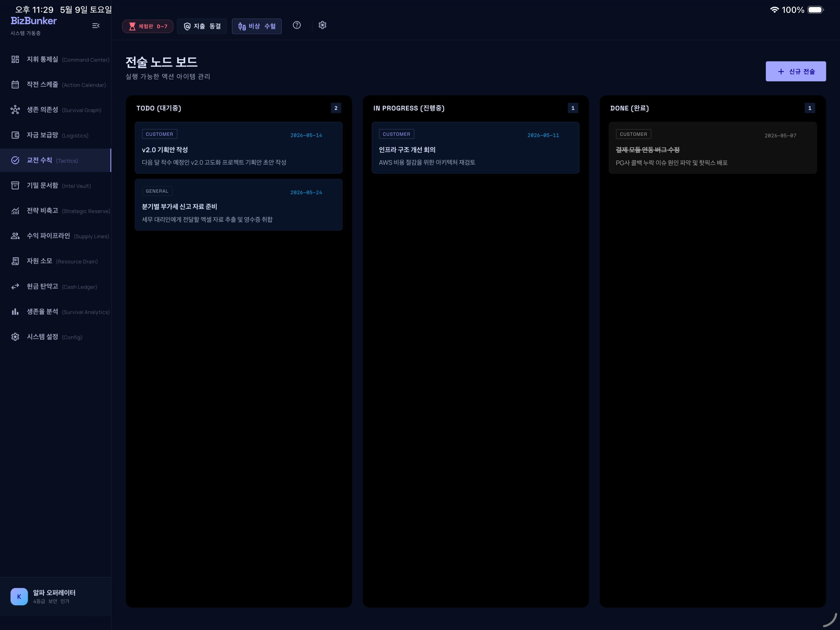840x630 pixels.
Task: Click the Resource Drain receipt icon
Action: click(x=15, y=261)
